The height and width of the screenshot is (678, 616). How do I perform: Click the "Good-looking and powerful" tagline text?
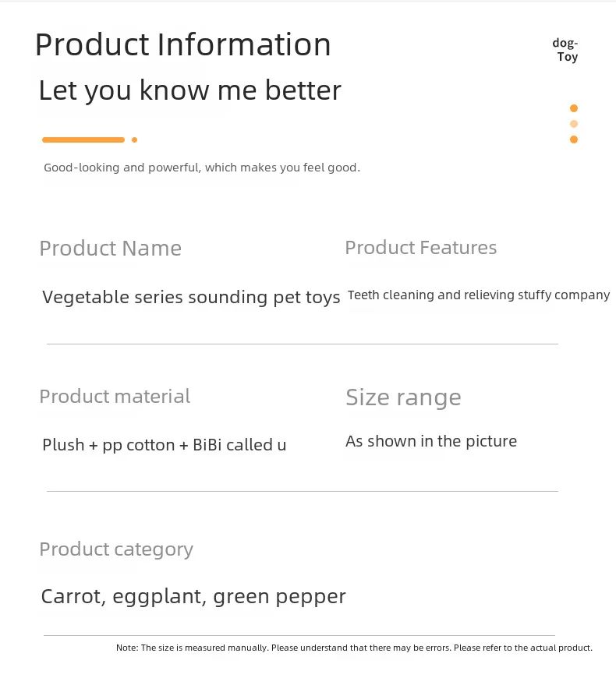pyautogui.click(x=202, y=168)
